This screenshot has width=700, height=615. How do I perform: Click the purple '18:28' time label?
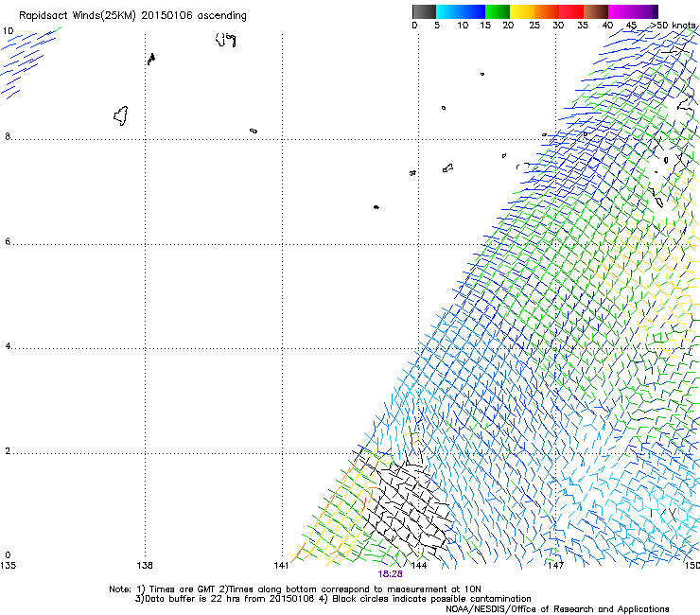click(x=390, y=574)
